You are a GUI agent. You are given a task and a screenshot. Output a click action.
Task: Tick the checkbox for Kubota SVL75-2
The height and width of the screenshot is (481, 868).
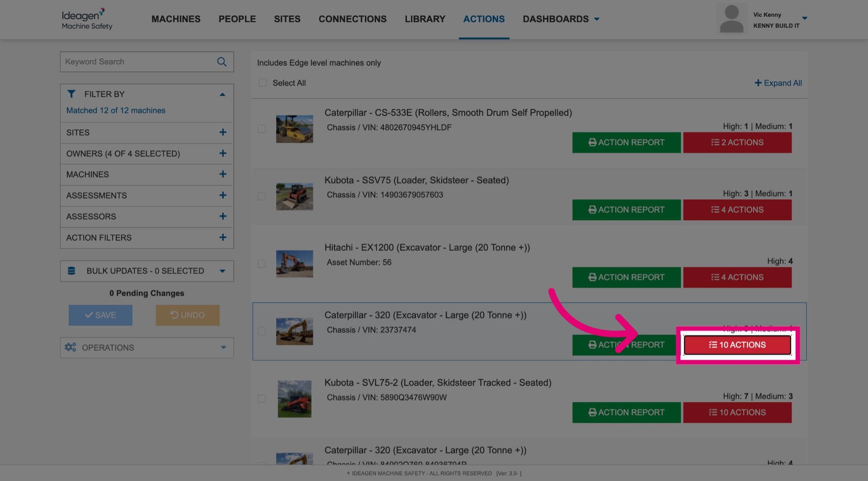click(262, 399)
